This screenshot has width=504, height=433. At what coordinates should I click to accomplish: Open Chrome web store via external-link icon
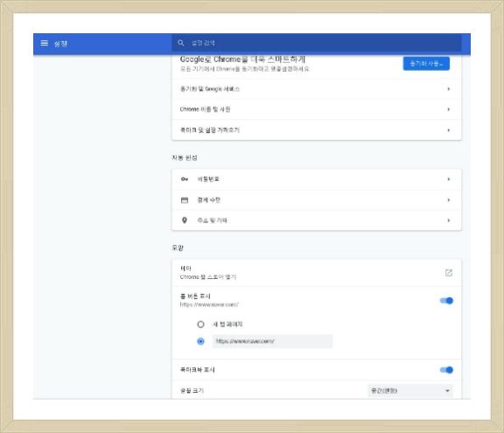[448, 273]
